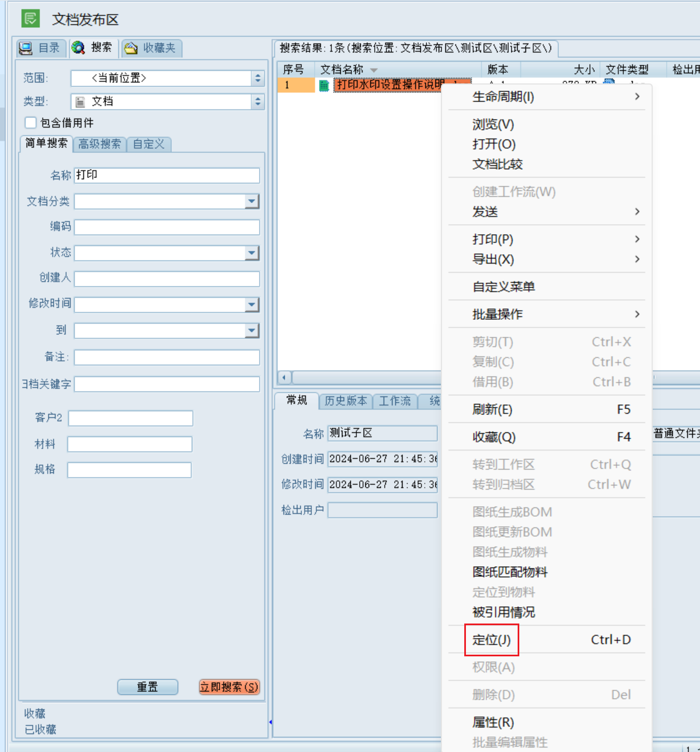This screenshot has height=752, width=700.
Task: Click the 序号 column header
Action: tap(296, 70)
